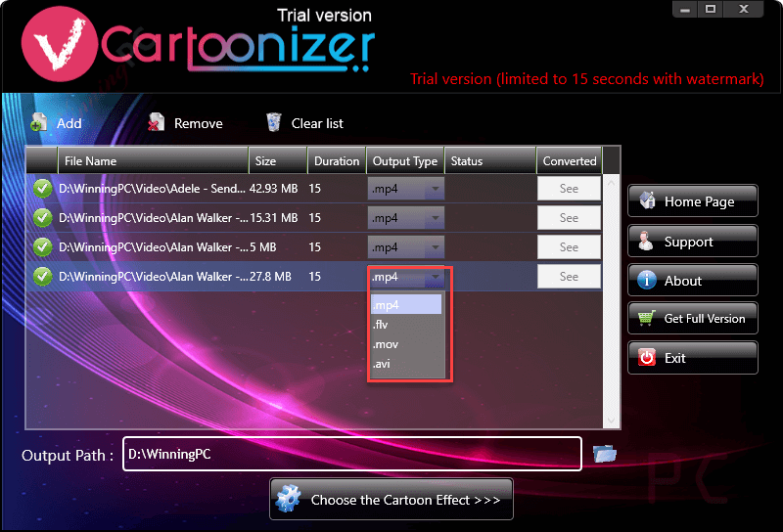The width and height of the screenshot is (783, 532).
Task: Click See button for 5 MB row
Action: click(569, 247)
